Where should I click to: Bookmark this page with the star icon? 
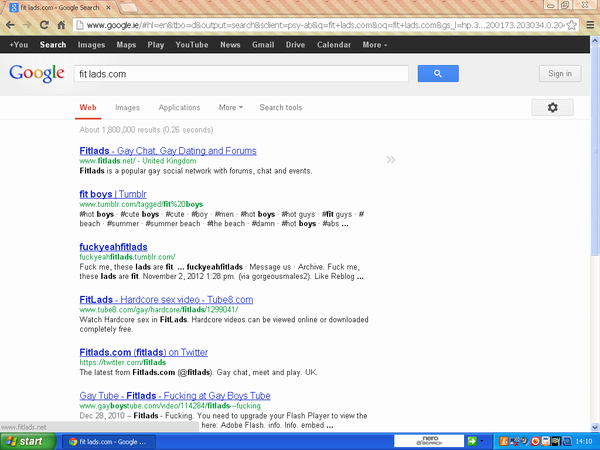coord(572,25)
